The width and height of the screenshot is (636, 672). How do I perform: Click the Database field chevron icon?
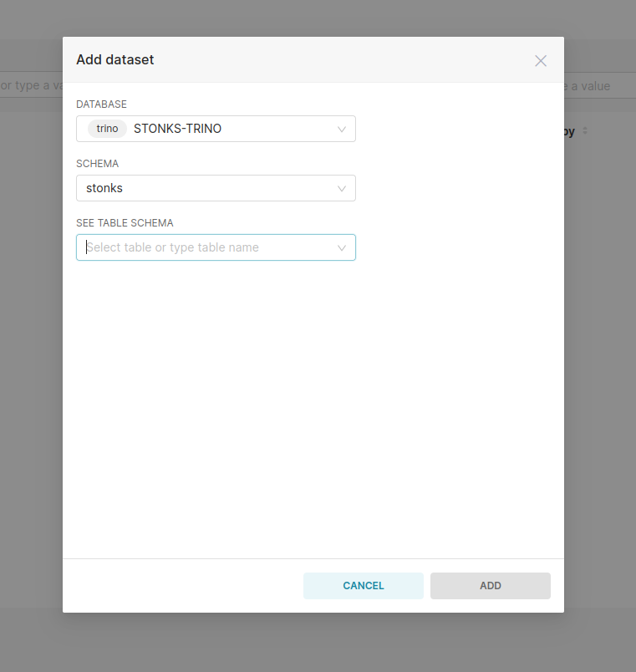[341, 129]
